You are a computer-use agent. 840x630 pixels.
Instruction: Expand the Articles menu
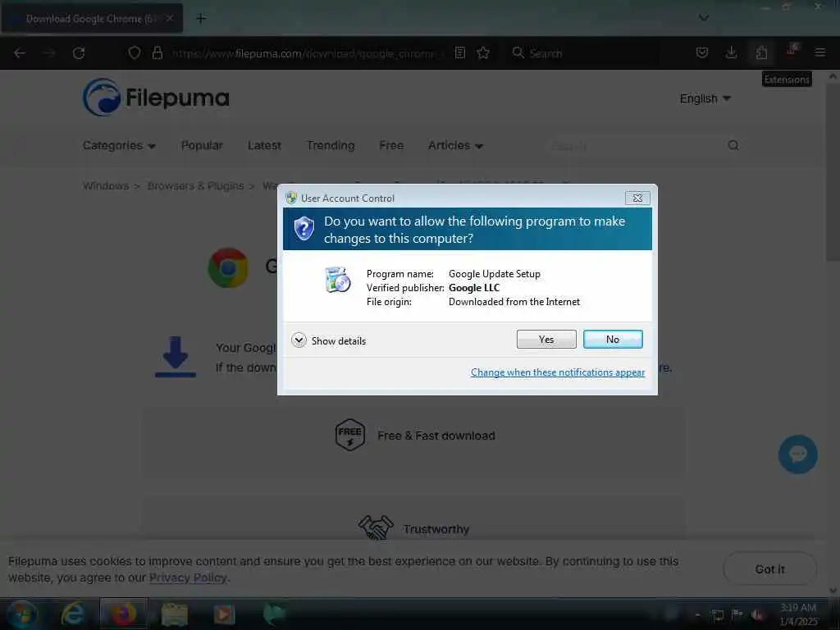pos(455,146)
